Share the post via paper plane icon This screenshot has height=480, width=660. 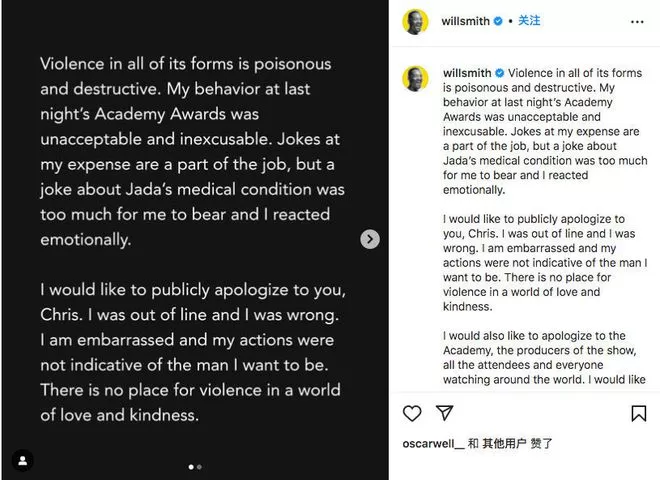(x=444, y=413)
